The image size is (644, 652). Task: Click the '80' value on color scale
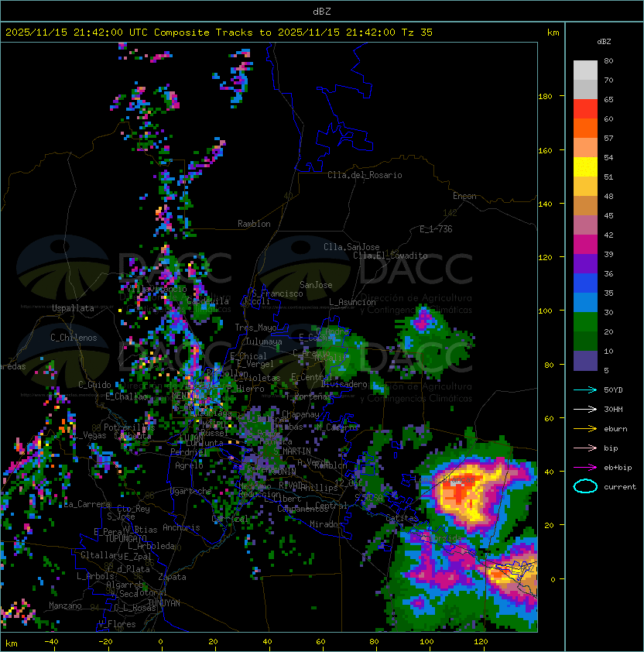click(x=608, y=60)
